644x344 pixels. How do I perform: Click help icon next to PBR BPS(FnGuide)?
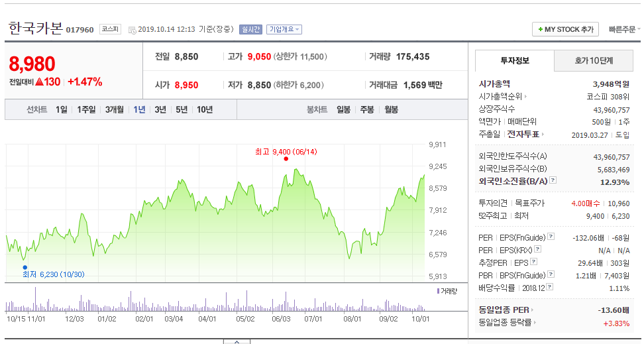(x=551, y=274)
